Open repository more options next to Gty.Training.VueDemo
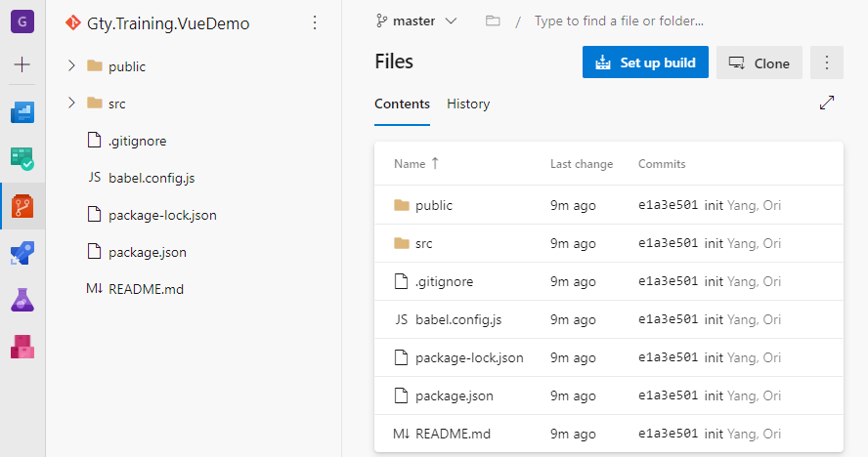 coord(314,22)
